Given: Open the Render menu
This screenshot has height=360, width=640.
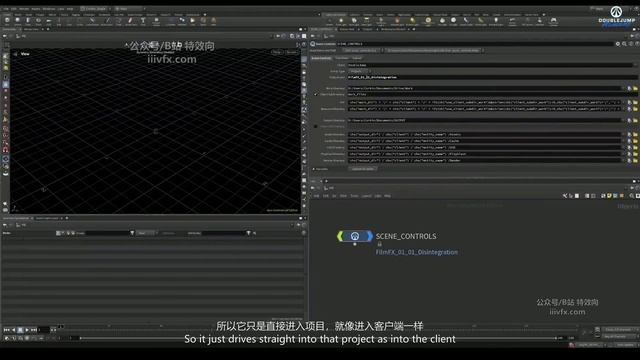Looking at the screenshot, I should (x=24, y=8).
